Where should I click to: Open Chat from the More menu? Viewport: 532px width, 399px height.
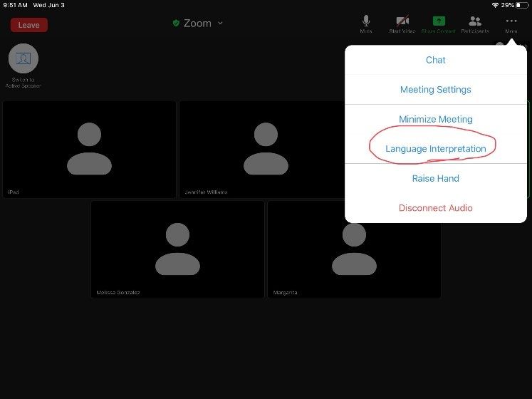[436, 60]
